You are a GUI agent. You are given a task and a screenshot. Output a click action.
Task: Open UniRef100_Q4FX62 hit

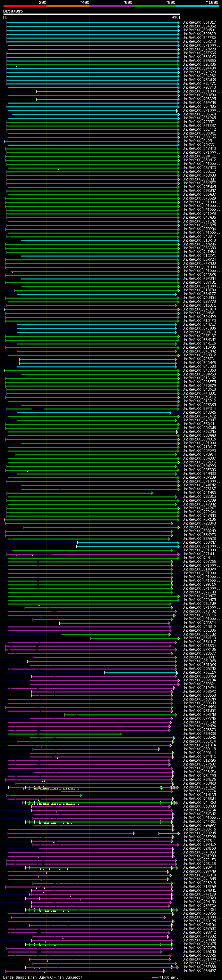click(x=199, y=787)
